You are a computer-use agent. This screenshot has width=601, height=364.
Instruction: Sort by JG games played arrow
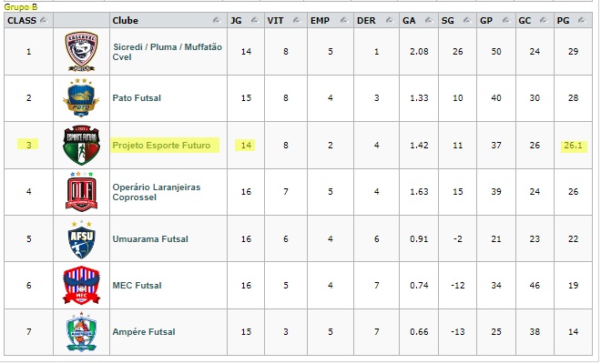tap(255, 20)
